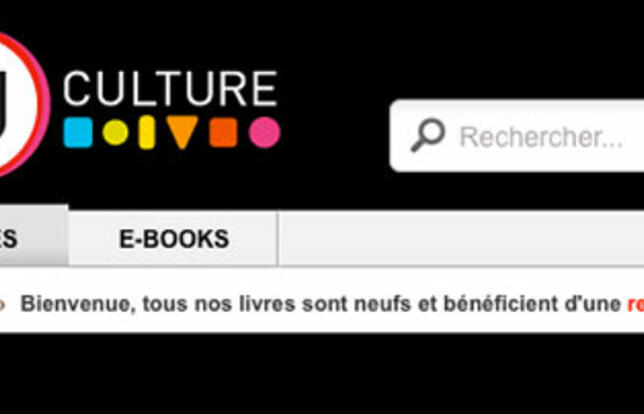The image size is (644, 414).
Task: Switch to the partially visible tab ending in ES
Action: (34, 236)
